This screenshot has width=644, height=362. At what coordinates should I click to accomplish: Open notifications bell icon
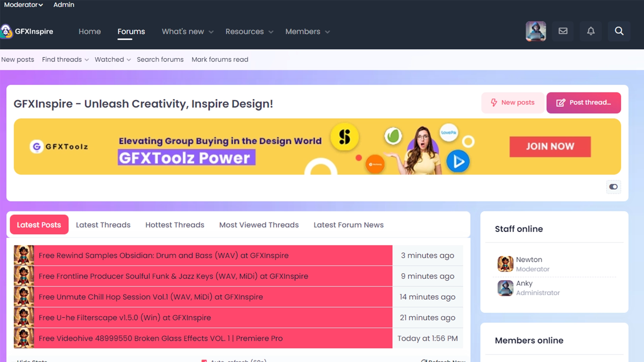point(591,31)
